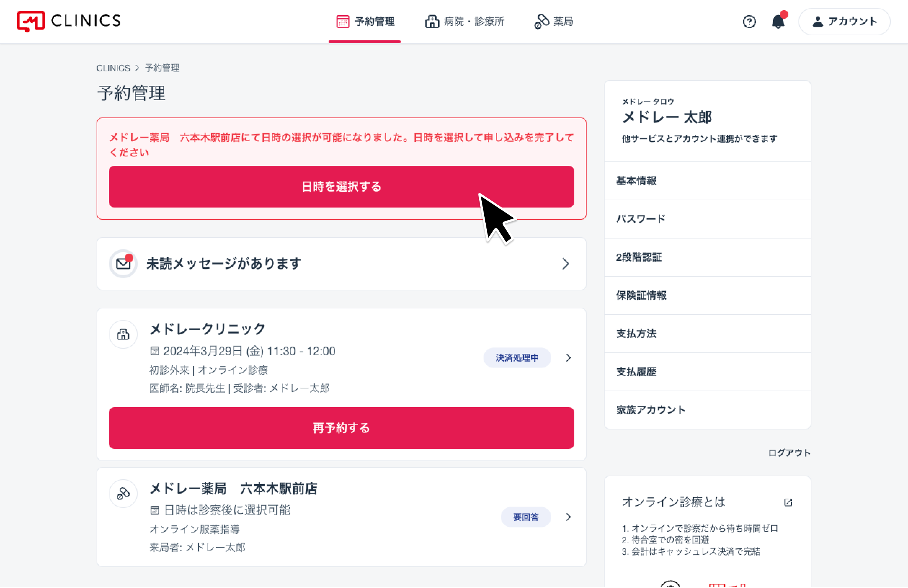908x588 pixels.
Task: Click the オンライン診療とは heading
Action: click(x=673, y=502)
